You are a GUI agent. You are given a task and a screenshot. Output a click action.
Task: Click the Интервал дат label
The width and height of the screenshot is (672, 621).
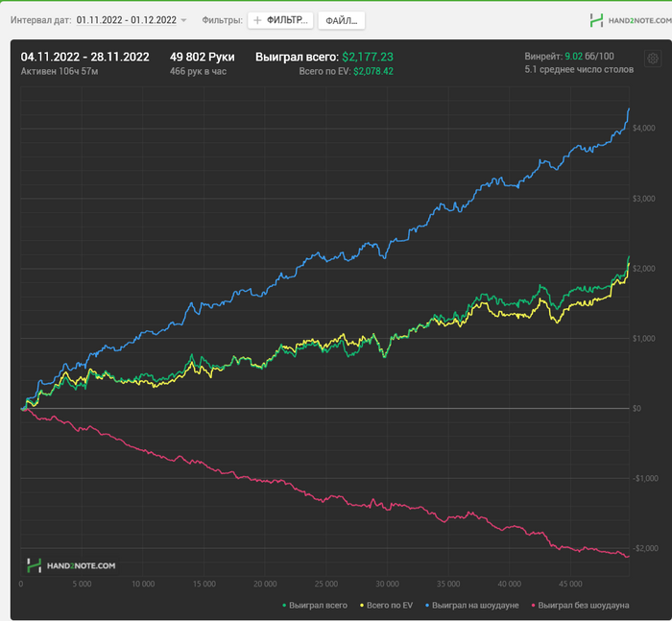click(x=40, y=20)
